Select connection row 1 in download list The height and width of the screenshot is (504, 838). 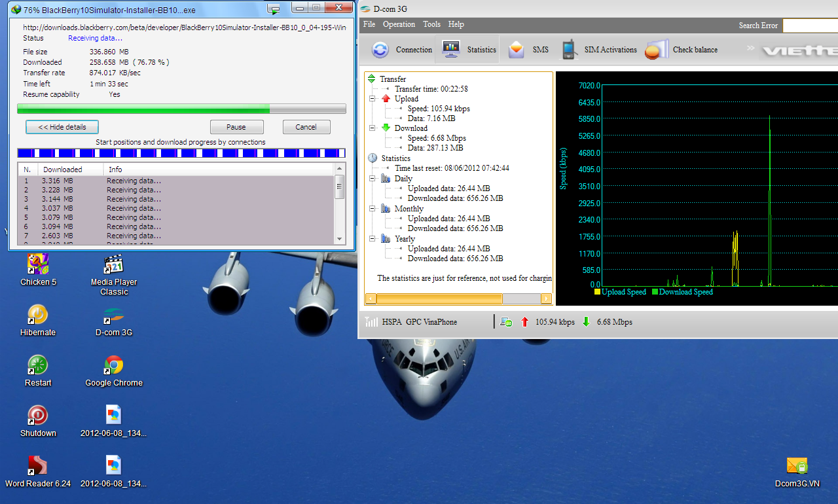(175, 181)
